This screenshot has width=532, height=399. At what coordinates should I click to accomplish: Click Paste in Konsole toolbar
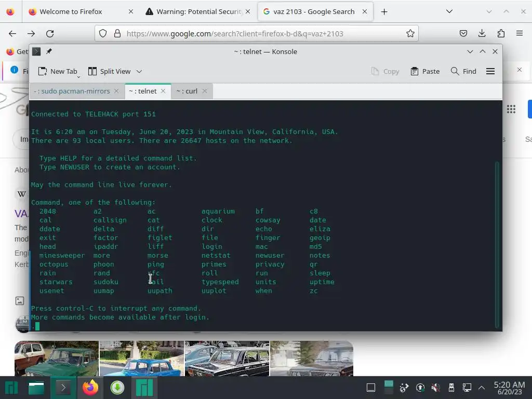point(425,71)
